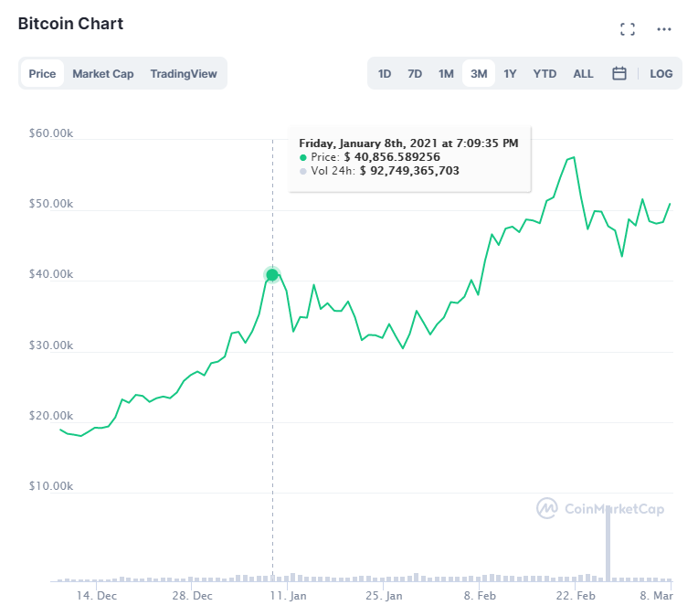Image resolution: width=698 pixels, height=616 pixels.
Task: Open the TradingView chart tab
Action: (183, 74)
